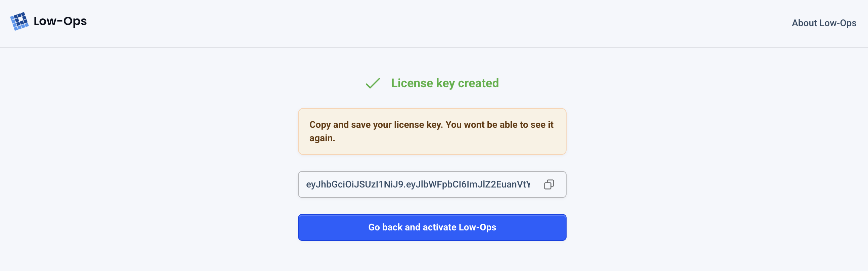
Task: Go to homepage via the Low-Ops wordmark
Action: click(60, 21)
